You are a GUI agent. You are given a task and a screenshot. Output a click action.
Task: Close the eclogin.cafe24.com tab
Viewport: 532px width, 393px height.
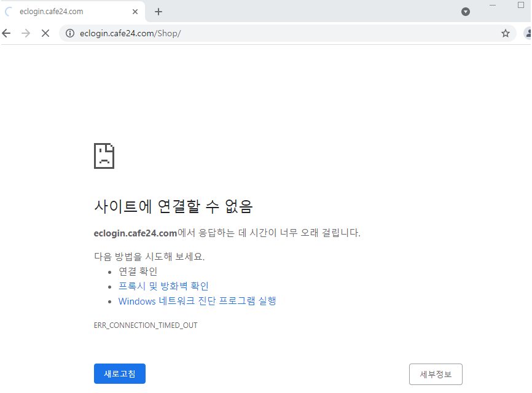click(x=135, y=12)
